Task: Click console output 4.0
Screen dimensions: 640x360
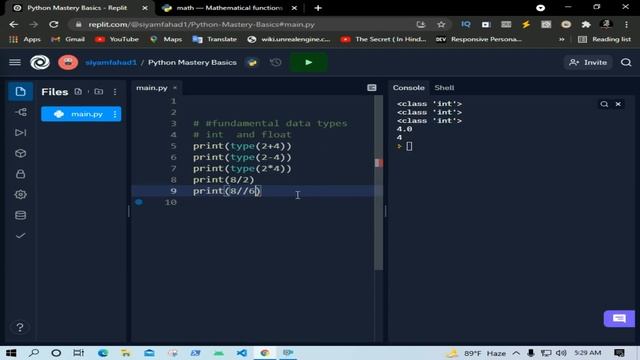Action: point(404,129)
